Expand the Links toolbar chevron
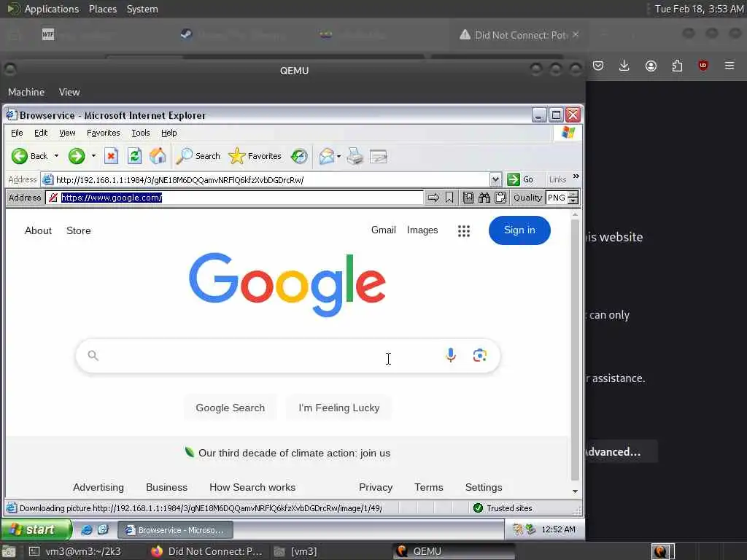Viewport: 747px width, 560px height. click(x=576, y=176)
